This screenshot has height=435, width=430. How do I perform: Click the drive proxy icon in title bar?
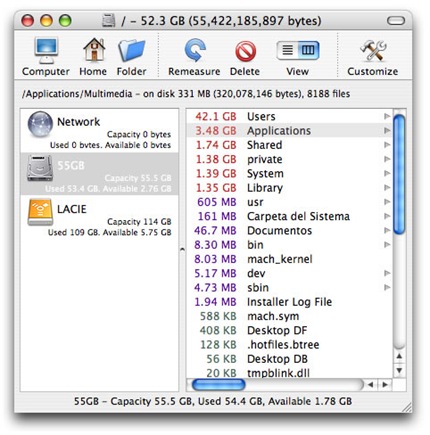(109, 21)
